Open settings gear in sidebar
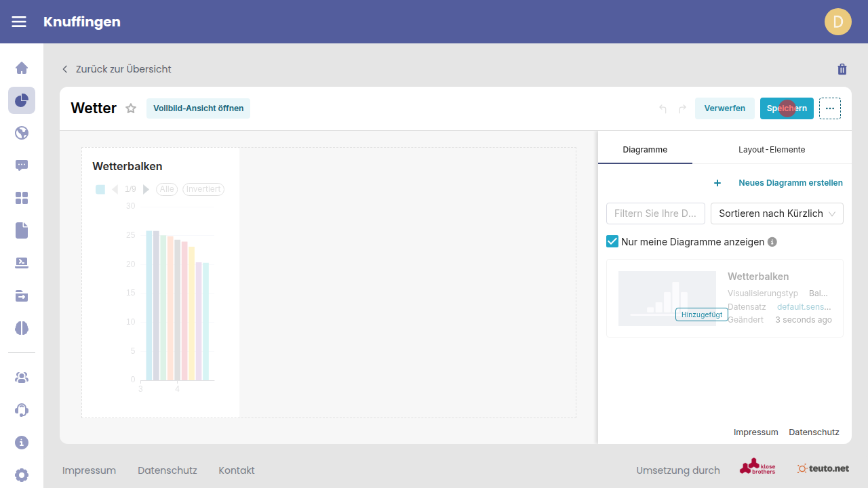Viewport: 868px width, 488px height. pyautogui.click(x=22, y=474)
